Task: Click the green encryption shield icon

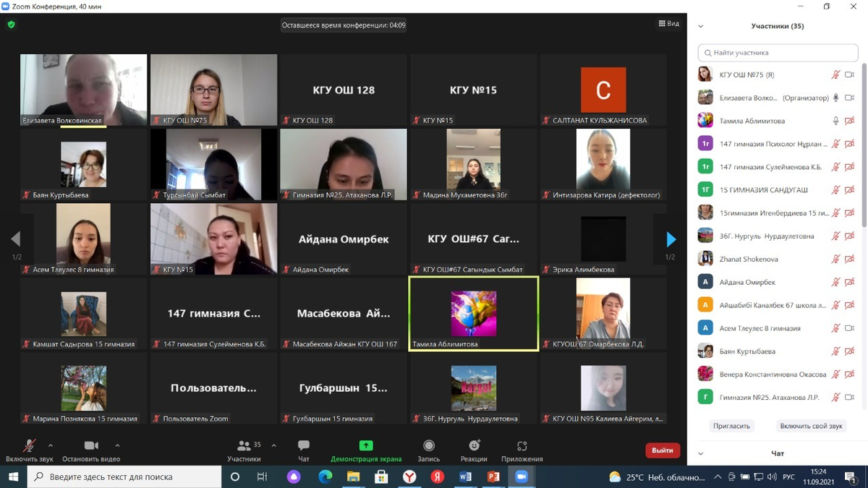Action: 11,25
